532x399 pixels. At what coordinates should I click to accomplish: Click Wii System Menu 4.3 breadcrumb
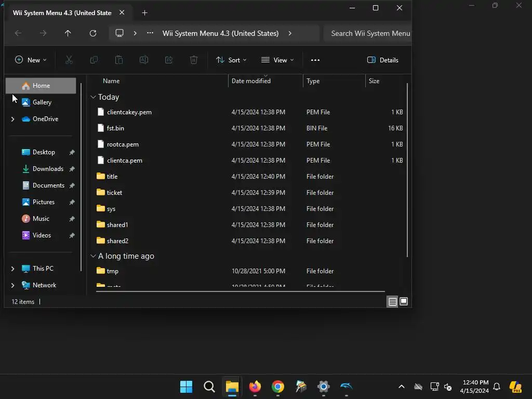[x=220, y=33]
